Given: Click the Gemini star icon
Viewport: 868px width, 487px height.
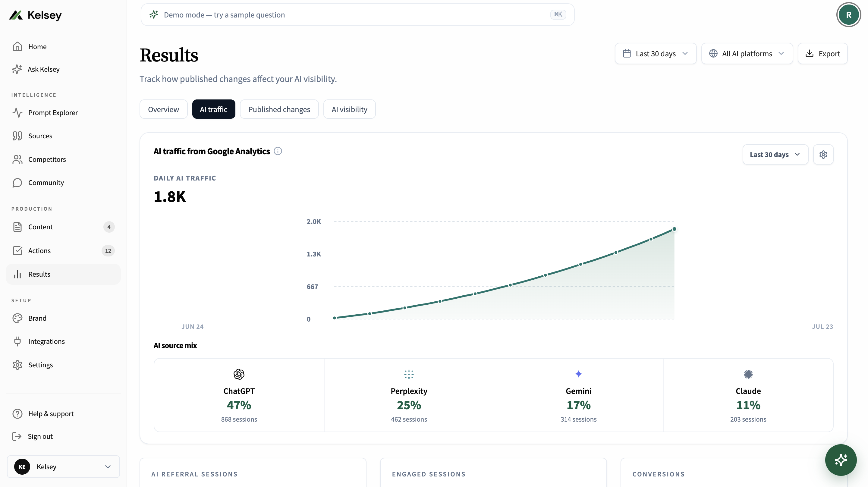Looking at the screenshot, I should [578, 374].
